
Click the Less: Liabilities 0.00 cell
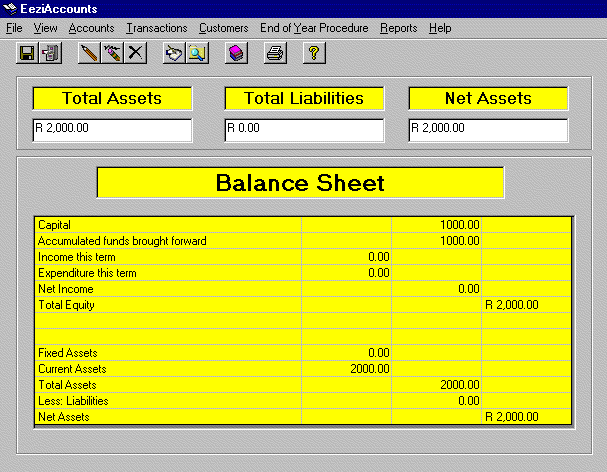436,401
